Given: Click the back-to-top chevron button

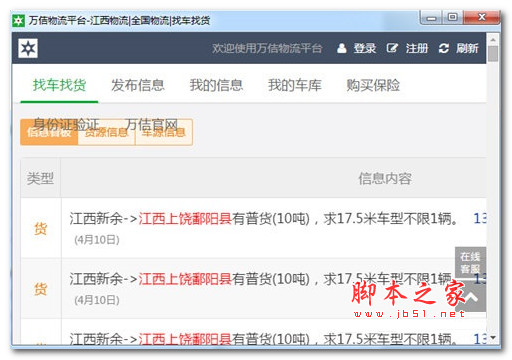Looking at the screenshot, I should 471,297.
